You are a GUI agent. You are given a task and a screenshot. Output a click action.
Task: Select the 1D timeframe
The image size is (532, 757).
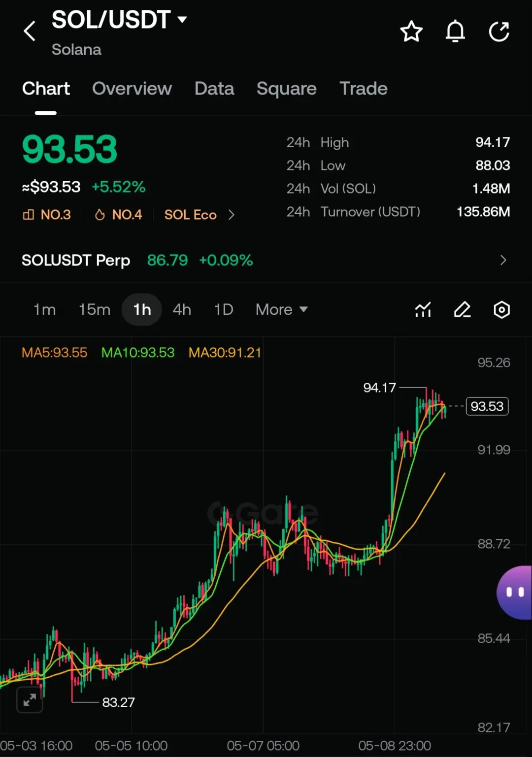coord(224,310)
